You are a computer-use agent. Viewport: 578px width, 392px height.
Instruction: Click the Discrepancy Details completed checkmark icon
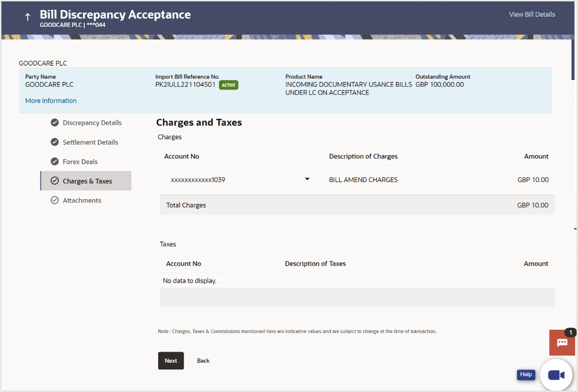pyautogui.click(x=55, y=123)
